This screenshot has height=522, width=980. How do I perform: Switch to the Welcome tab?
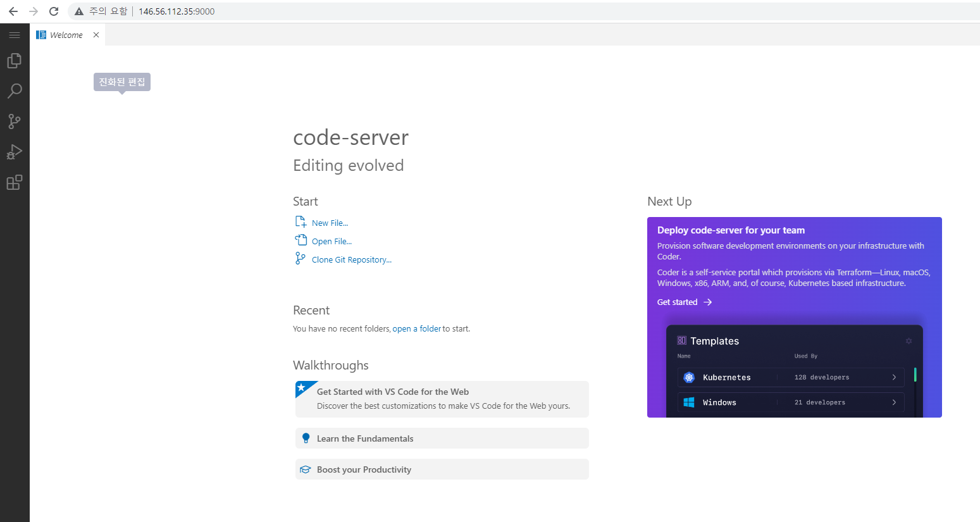[67, 35]
